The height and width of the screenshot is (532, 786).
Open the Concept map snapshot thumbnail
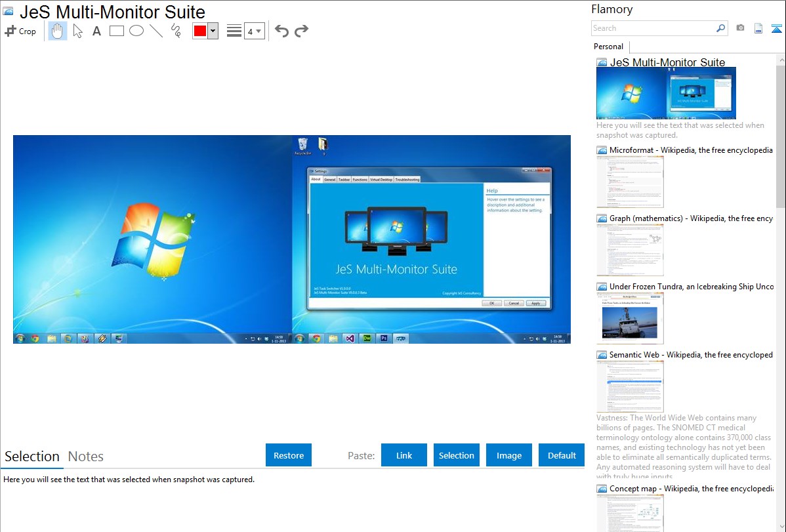point(630,513)
